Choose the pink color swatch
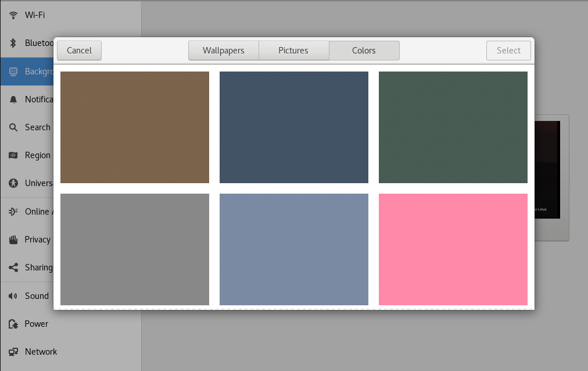This screenshot has width=588, height=371. coord(453,249)
